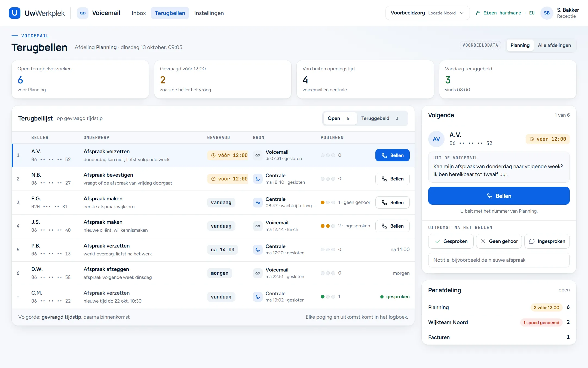The width and height of the screenshot is (588, 368).
Task: Click the Gevraagd vóór 12:00 card
Action: tap(223, 79)
